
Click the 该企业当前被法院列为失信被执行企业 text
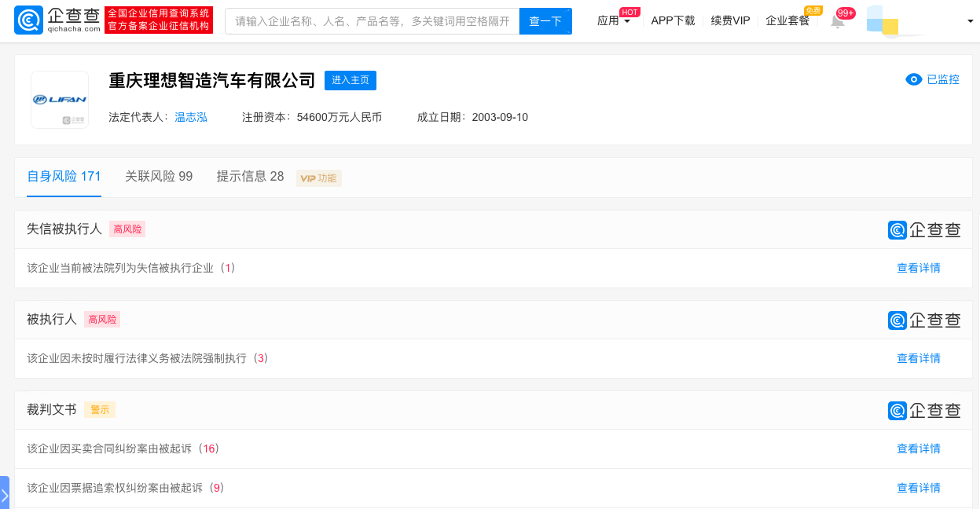(x=120, y=268)
